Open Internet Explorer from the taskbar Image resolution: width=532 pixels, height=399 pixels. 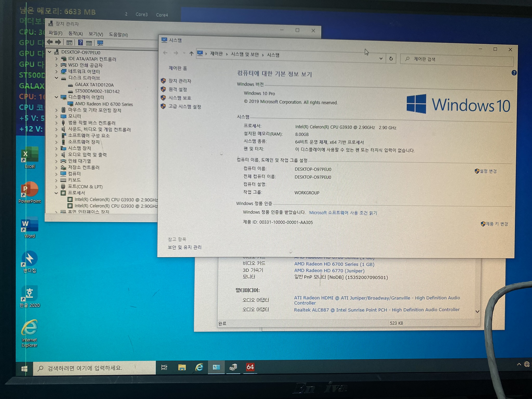[199, 367]
